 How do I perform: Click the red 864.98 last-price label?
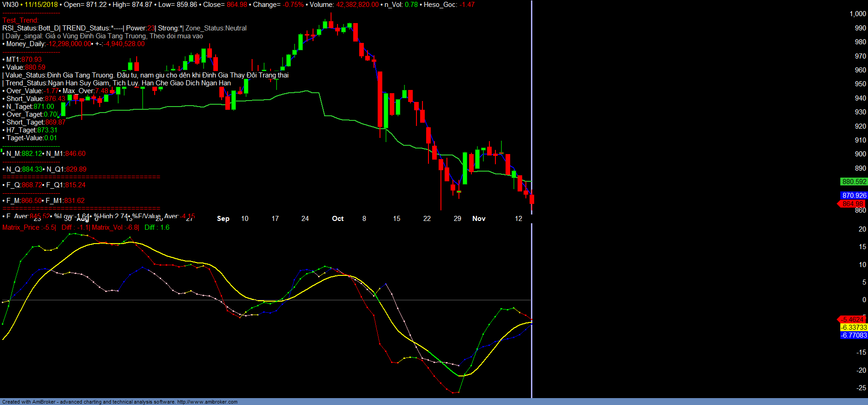click(x=852, y=204)
